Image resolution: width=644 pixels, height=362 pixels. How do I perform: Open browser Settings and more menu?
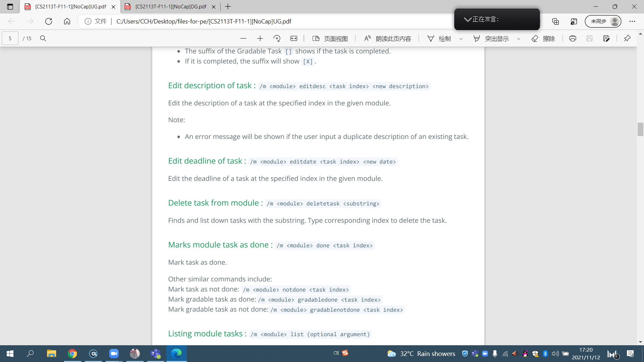pos(632,21)
